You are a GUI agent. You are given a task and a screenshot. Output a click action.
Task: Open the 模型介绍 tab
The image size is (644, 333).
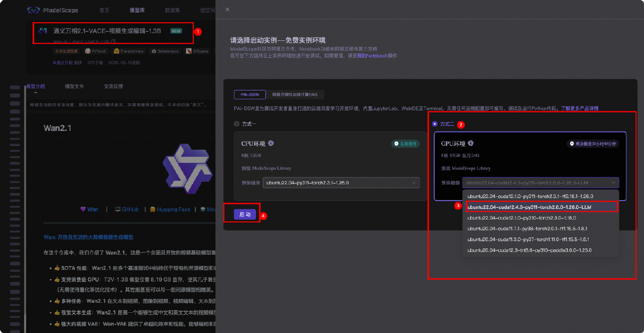coord(36,86)
